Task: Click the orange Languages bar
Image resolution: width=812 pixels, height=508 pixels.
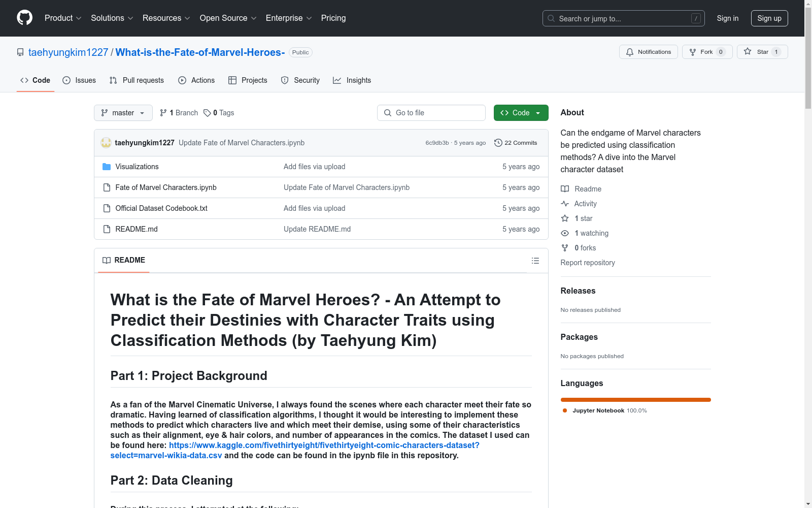Action: (636, 400)
